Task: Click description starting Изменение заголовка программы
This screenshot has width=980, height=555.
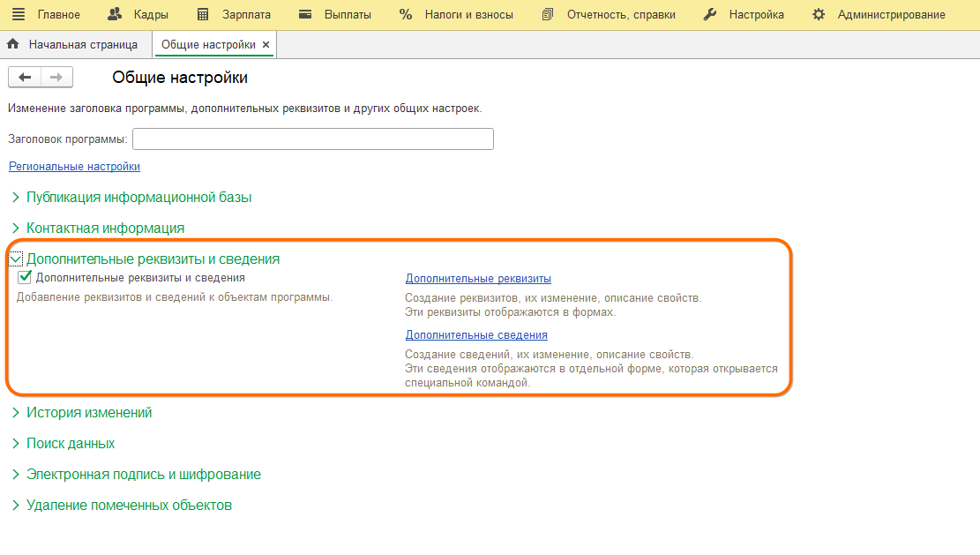Action: 245,109
